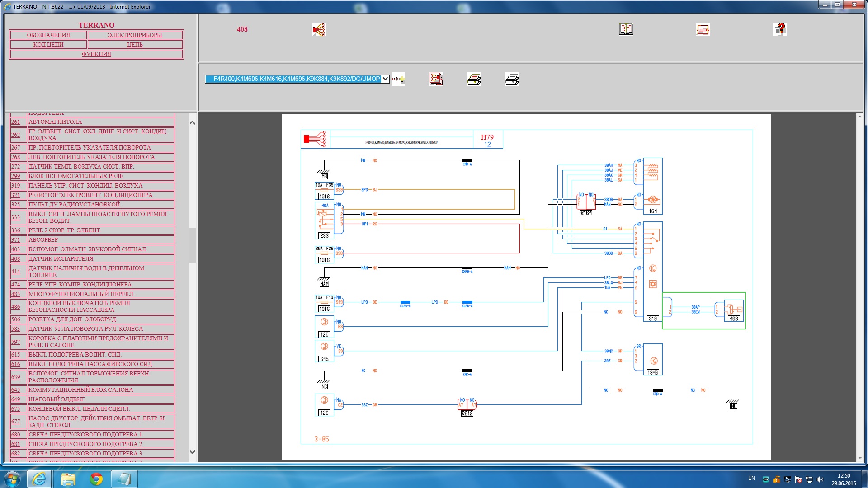Click the component list scrollbar thumb
Screen dimensions: 868x488
[192, 245]
